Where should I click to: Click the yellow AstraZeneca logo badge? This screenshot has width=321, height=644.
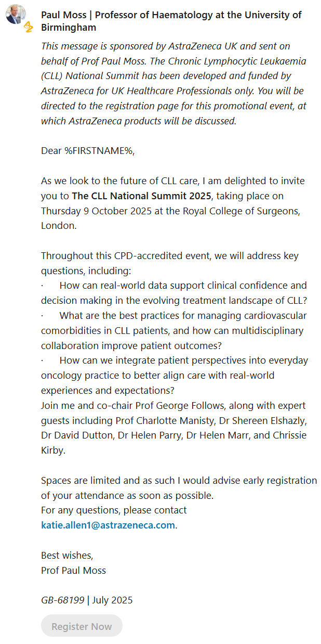tap(28, 27)
